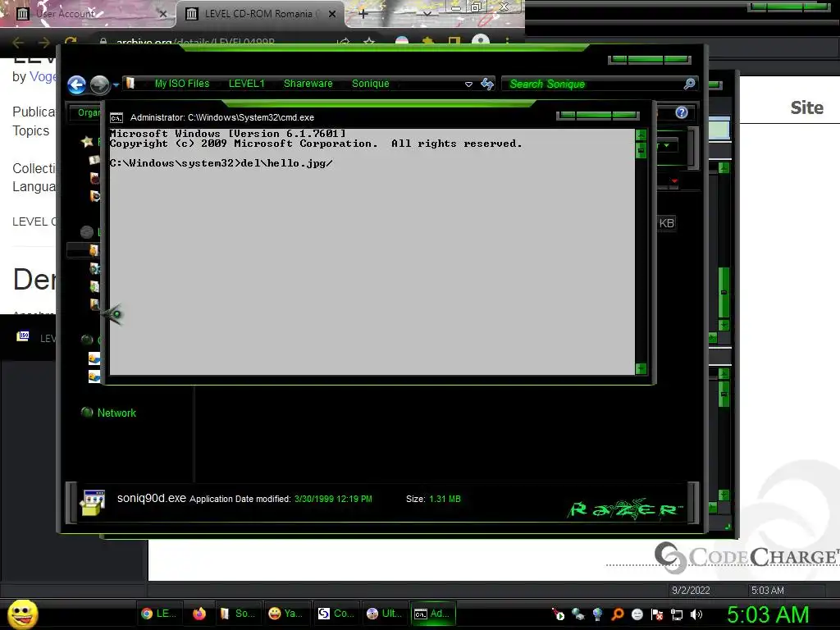This screenshot has width=840, height=630.
Task: Click the cmd window scrollbar up arrow
Action: click(641, 135)
